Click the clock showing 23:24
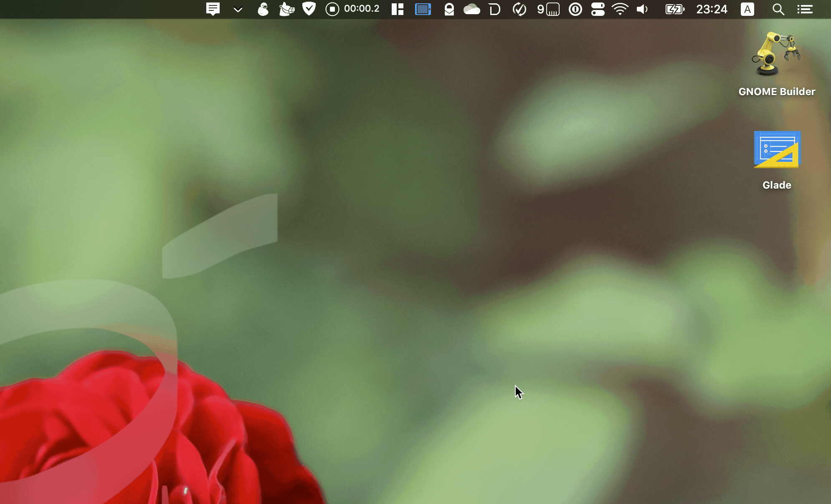 [712, 9]
